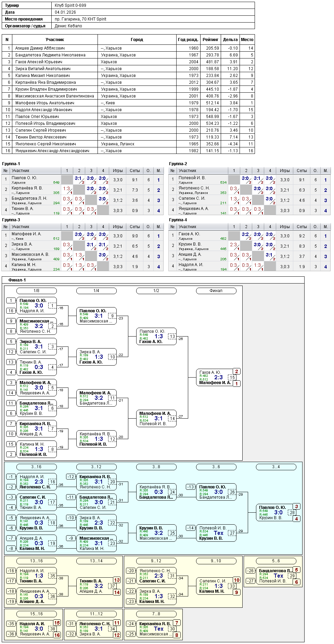Select participant 'Калина Михаил Николаевич'
This screenshot has height=644, width=334.
click(x=42, y=76)
